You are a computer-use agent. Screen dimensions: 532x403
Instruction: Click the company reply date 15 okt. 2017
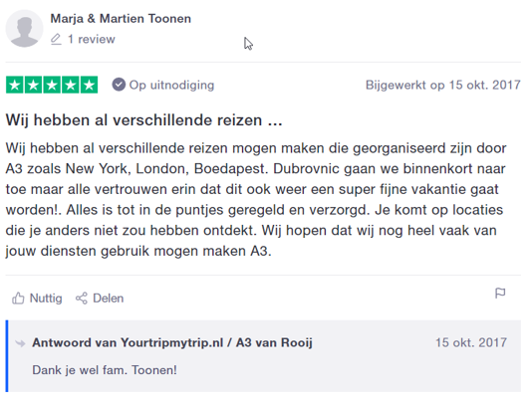[x=471, y=342]
